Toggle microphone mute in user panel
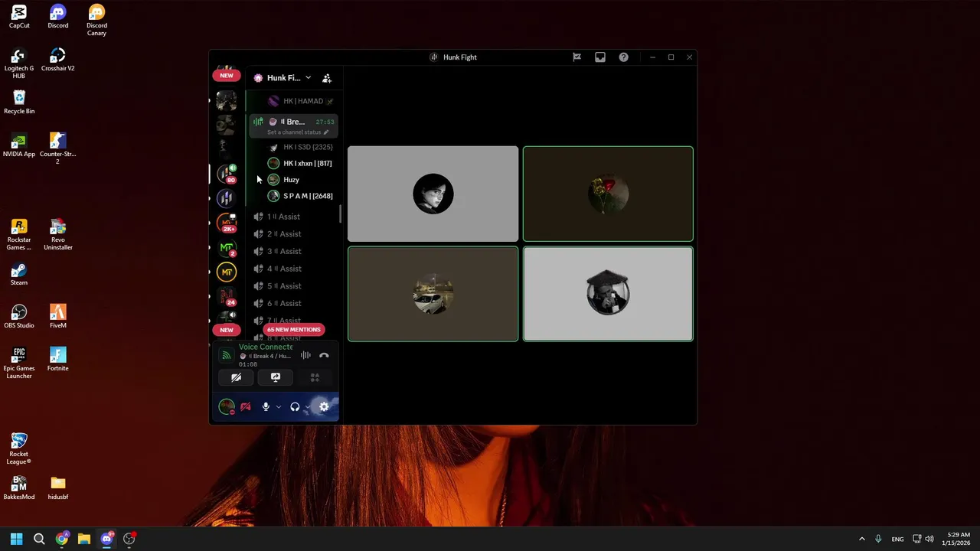Image resolution: width=980 pixels, height=551 pixels. click(x=266, y=407)
